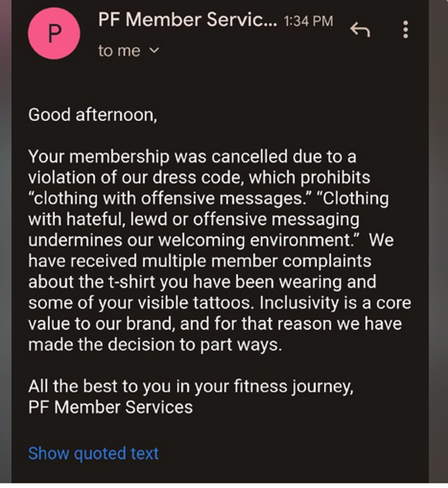Screen dimensions: 448x488
Task: Click the line starting "about the t-shirt you have been wearing"
Action: pos(202,282)
